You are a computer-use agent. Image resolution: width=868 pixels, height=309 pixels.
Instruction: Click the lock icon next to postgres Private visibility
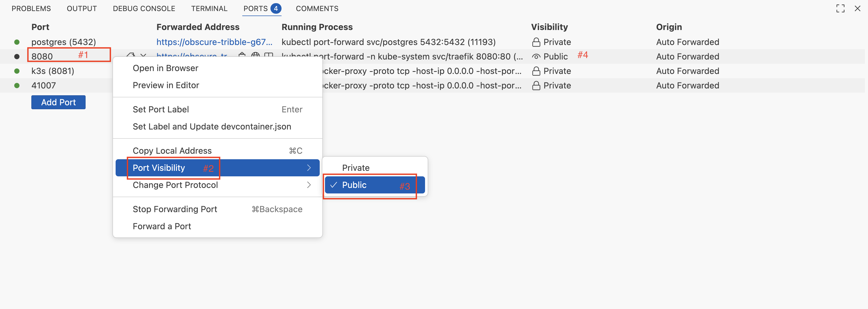point(536,42)
